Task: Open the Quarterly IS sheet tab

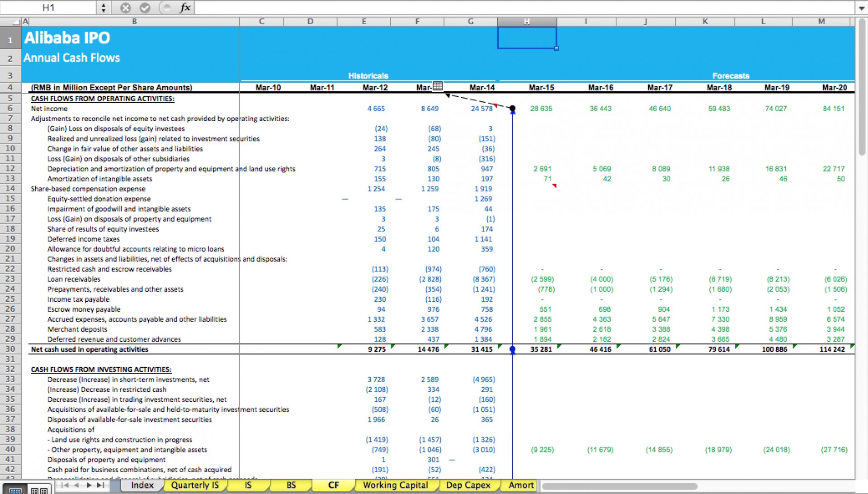Action: (195, 485)
